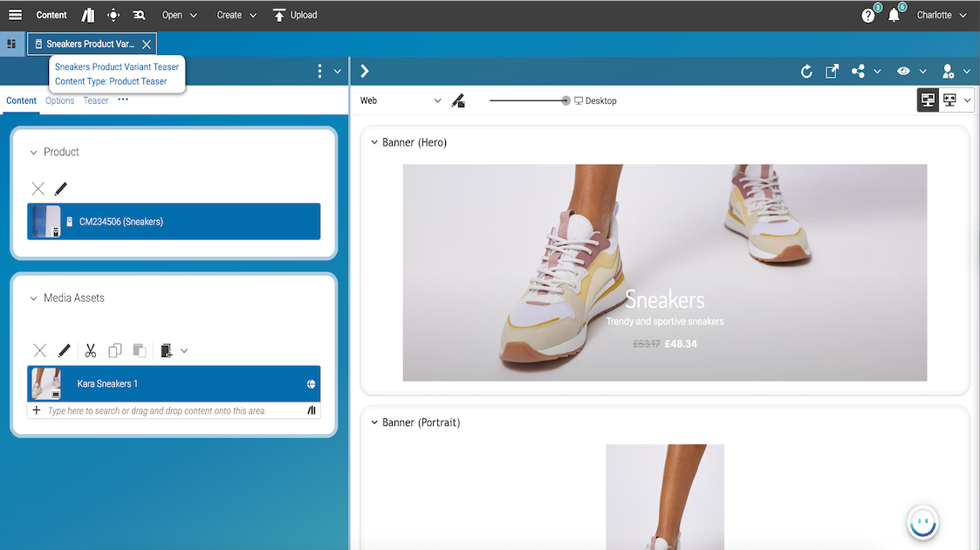Collapse the Media Assets section
Viewport: 980px width, 550px height.
click(x=34, y=299)
